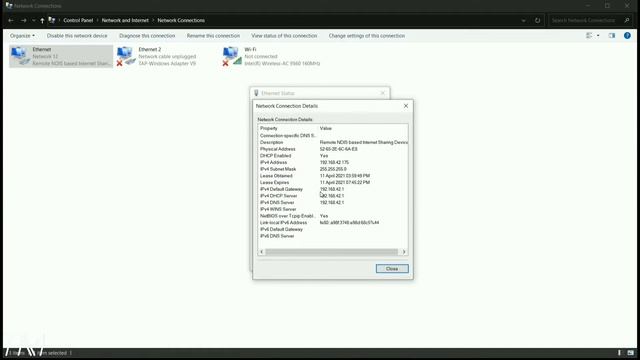Close the Network Connection Details dialog with X
This screenshot has width=640, height=360.
pos(406,106)
